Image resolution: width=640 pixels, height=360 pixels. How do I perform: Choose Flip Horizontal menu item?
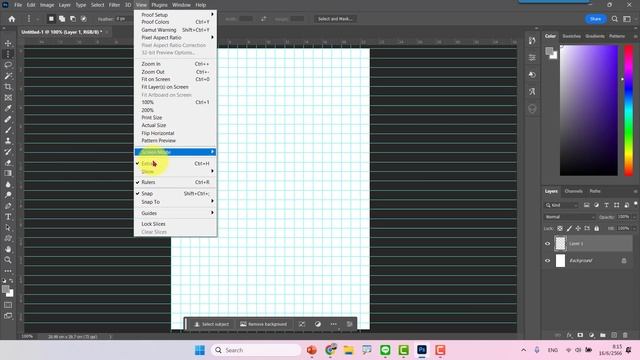click(175, 133)
